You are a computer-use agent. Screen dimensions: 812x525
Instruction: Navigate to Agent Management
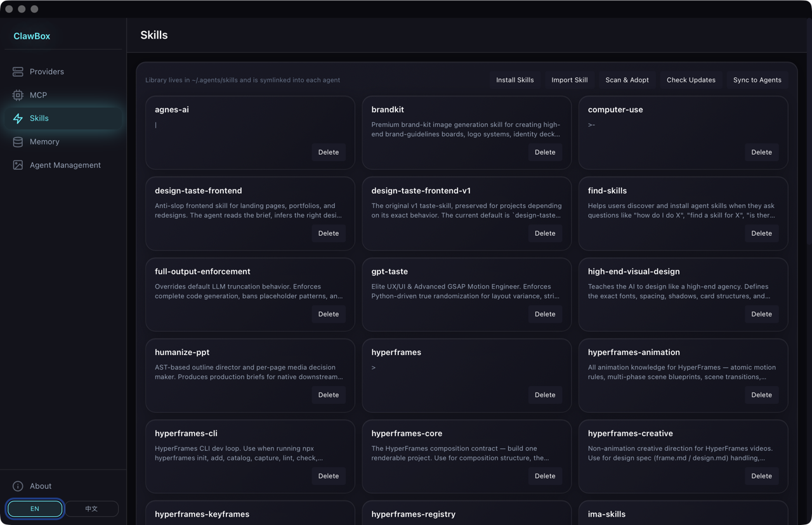63,165
